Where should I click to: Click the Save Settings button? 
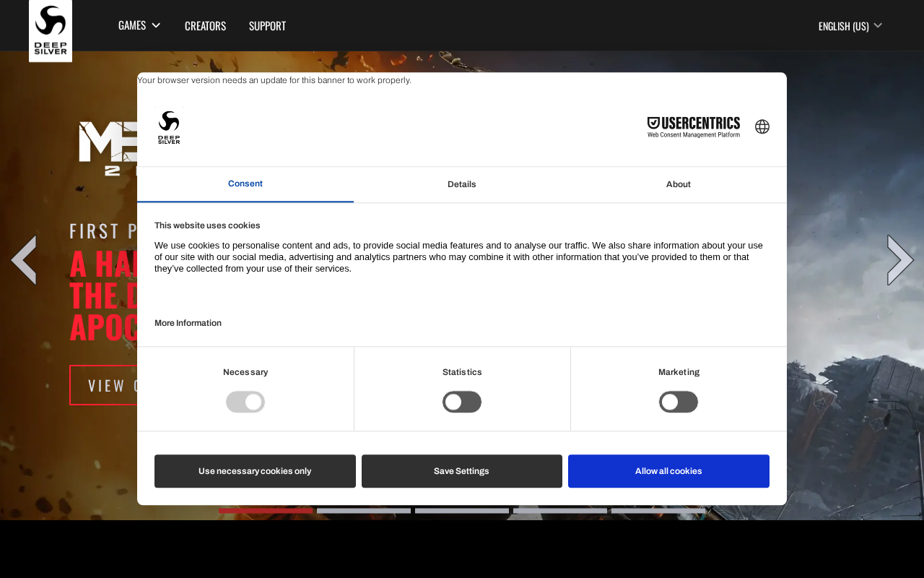pyautogui.click(x=462, y=471)
